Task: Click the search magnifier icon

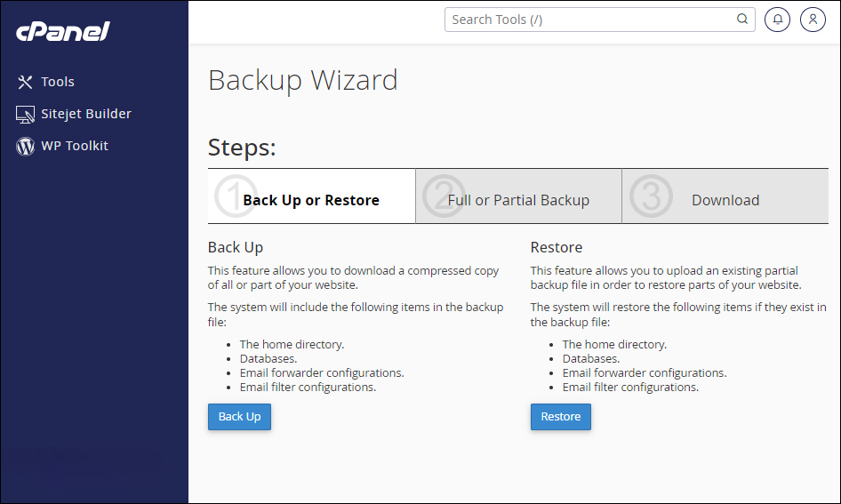Action: pyautogui.click(x=742, y=20)
